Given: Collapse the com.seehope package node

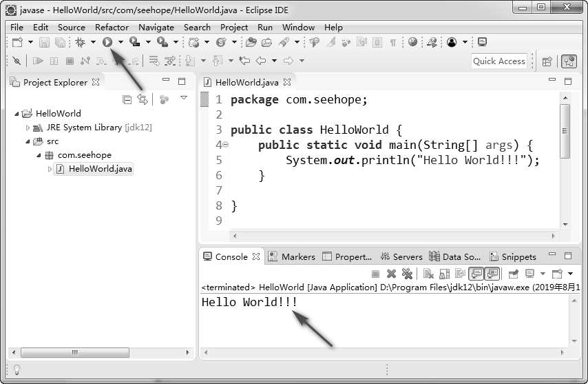Looking at the screenshot, I should [39, 155].
